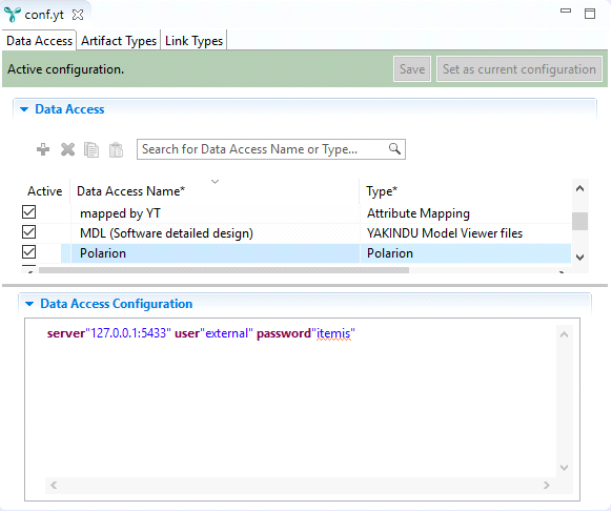Click configuration editor scroll down arrow
611x511 pixels.
click(564, 467)
